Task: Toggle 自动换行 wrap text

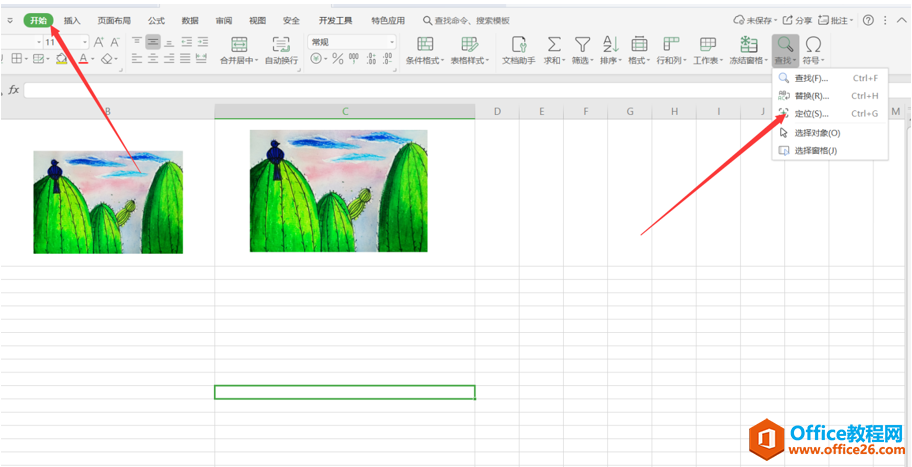Action: click(x=281, y=50)
